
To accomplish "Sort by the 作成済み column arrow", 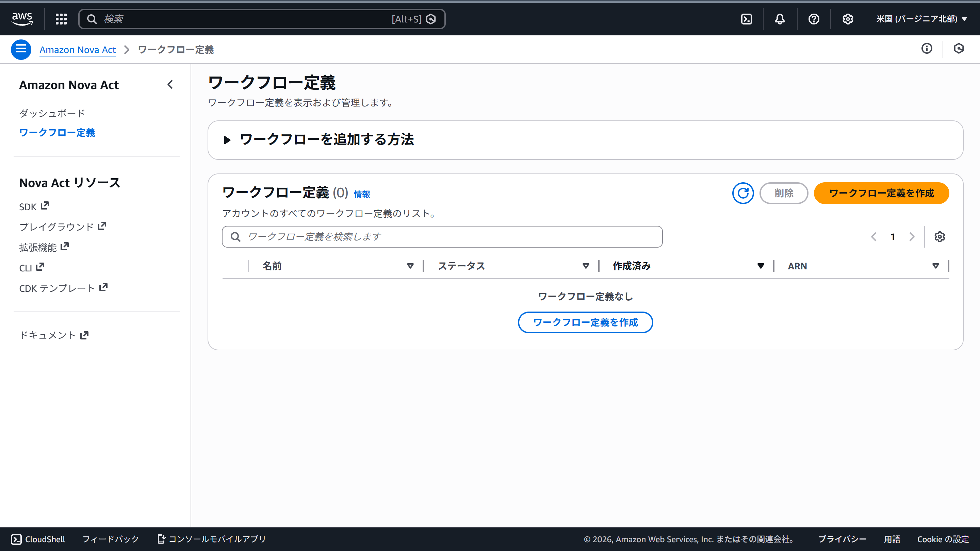I will click(761, 266).
